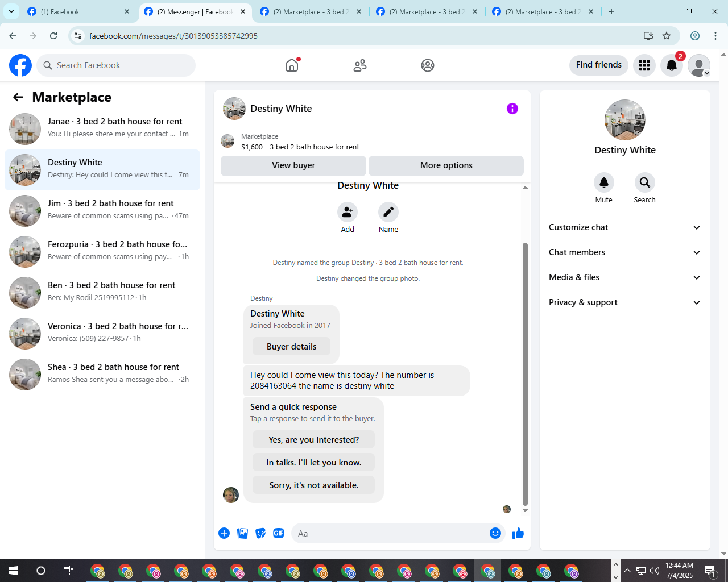728x582 pixels.
Task: Click the browser address bar URL
Action: click(x=173, y=36)
